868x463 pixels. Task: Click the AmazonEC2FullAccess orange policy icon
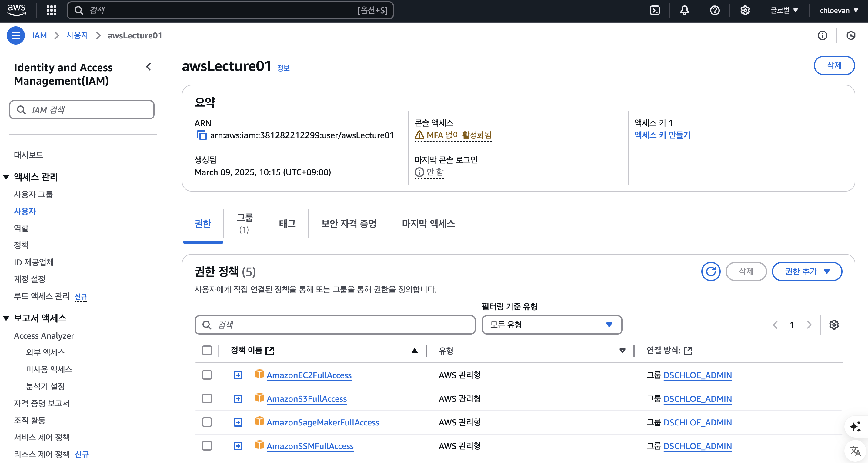pyautogui.click(x=259, y=374)
